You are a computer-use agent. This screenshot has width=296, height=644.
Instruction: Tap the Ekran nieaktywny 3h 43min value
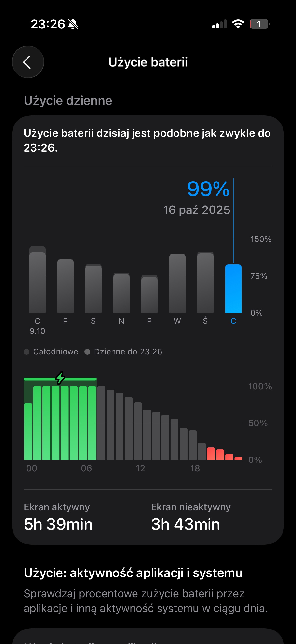click(186, 524)
